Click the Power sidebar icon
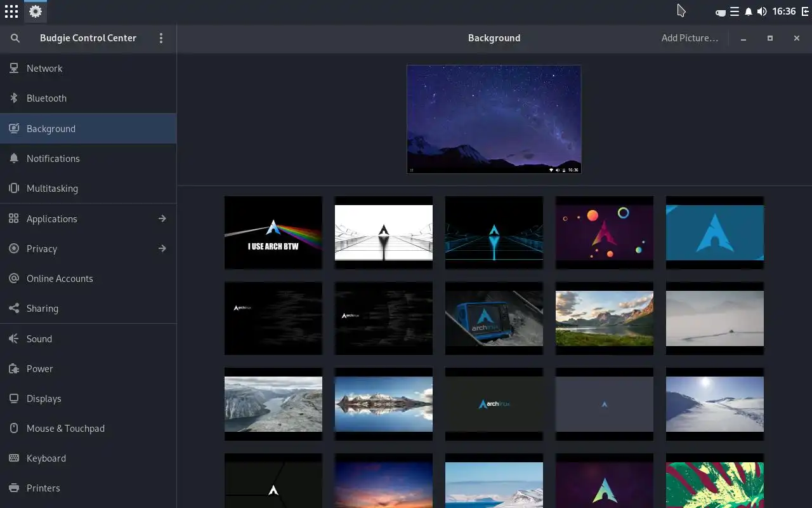812x508 pixels. pos(14,368)
